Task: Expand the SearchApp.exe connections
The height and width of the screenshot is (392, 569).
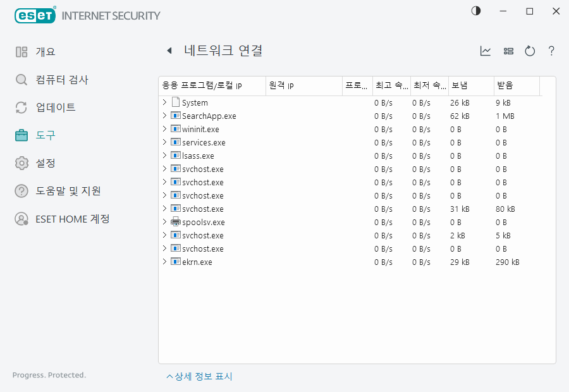Action: (164, 116)
